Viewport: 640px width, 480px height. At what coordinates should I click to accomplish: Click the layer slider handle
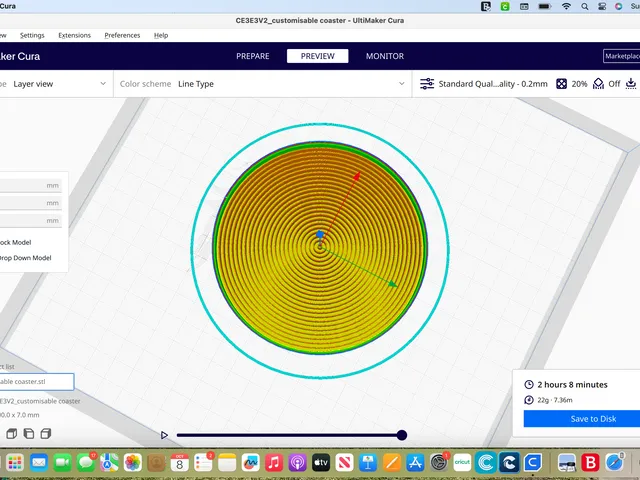pos(402,435)
